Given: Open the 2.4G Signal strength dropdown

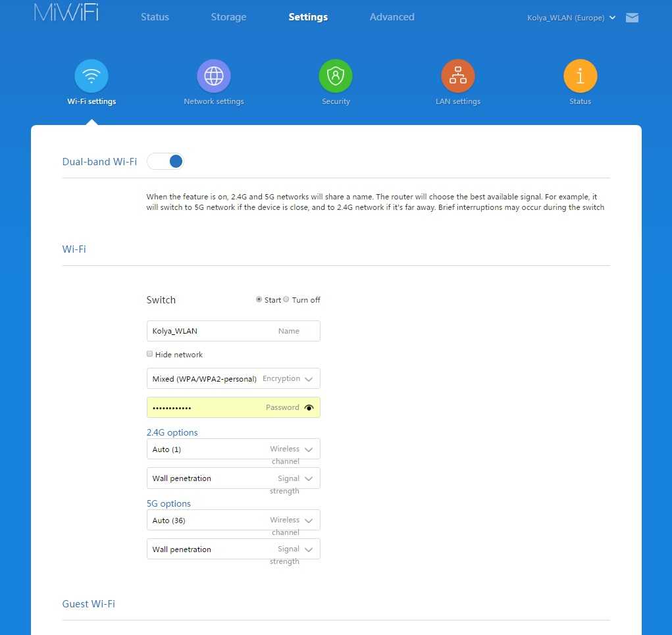Looking at the screenshot, I should point(234,478).
